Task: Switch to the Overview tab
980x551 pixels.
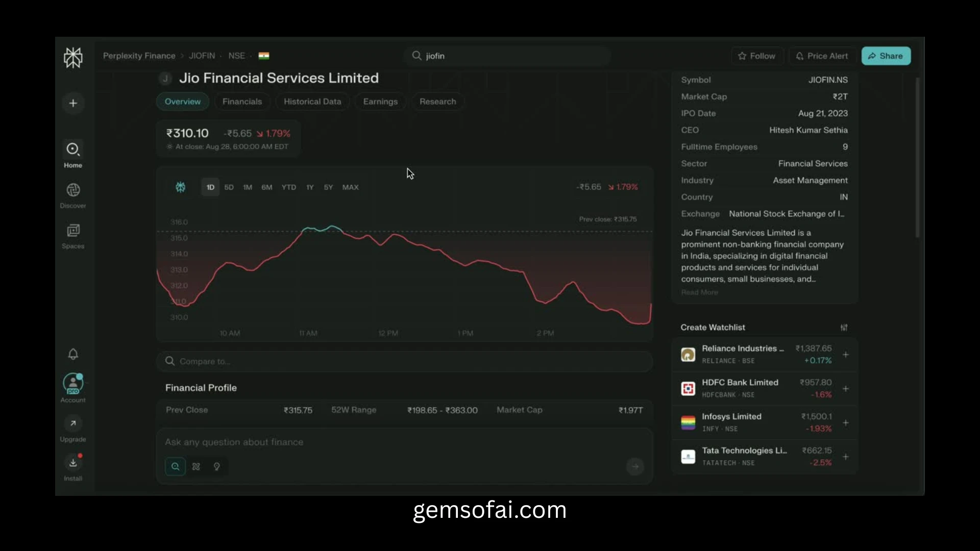Action: pos(183,102)
